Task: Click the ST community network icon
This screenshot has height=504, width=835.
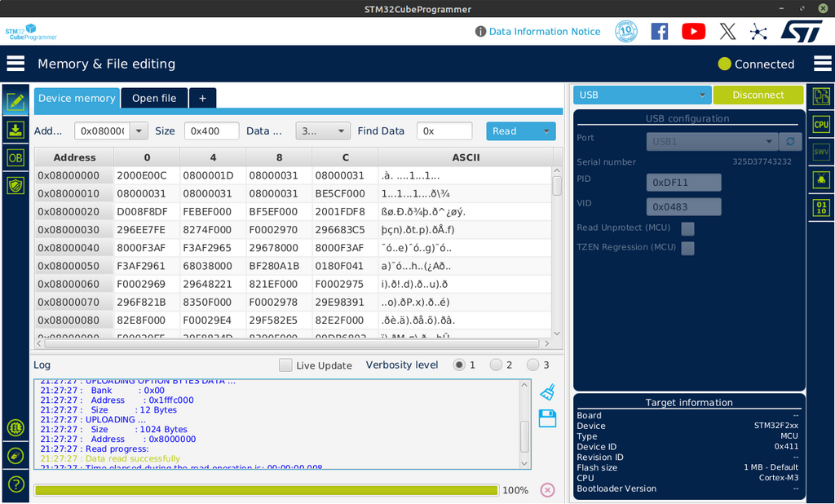Action: (758, 32)
